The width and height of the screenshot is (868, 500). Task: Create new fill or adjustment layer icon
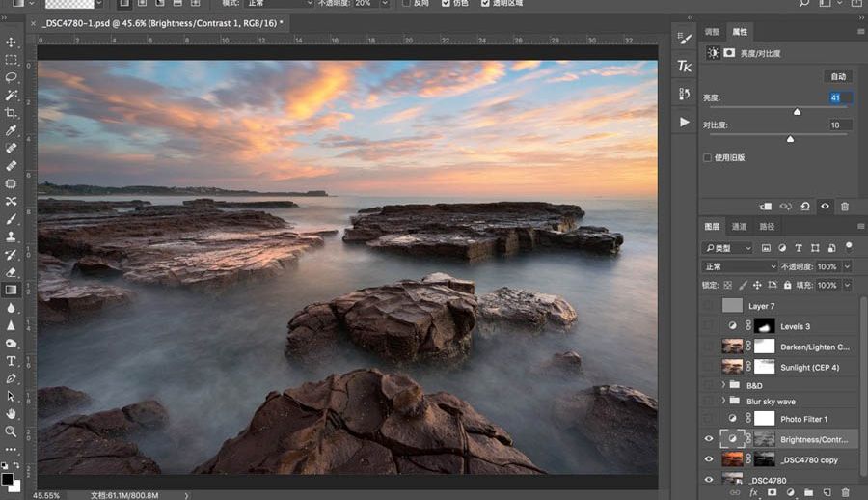tap(791, 492)
